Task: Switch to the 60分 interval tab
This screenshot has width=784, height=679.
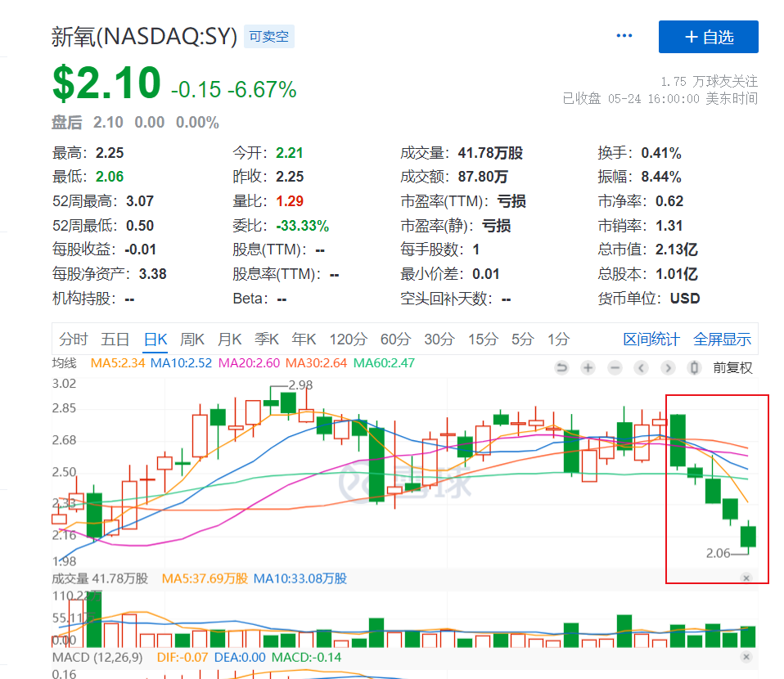Action: coord(395,339)
